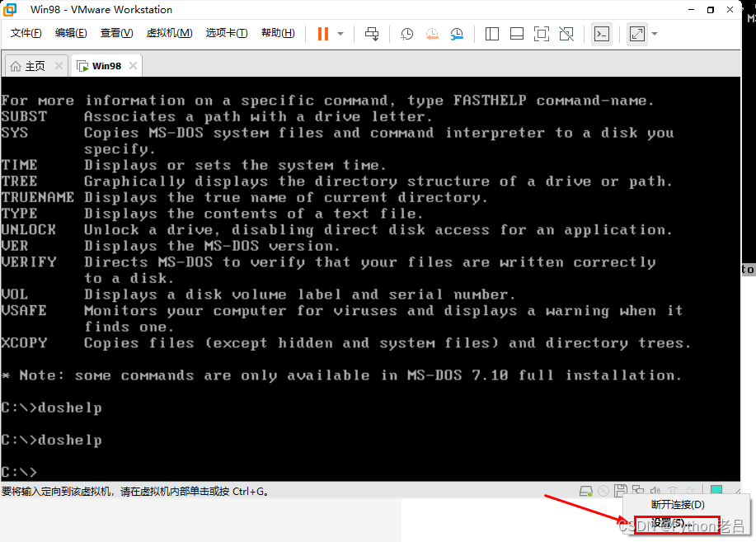Click the CD/DVD drive status bar icon
The image size is (756, 542).
pos(603,492)
